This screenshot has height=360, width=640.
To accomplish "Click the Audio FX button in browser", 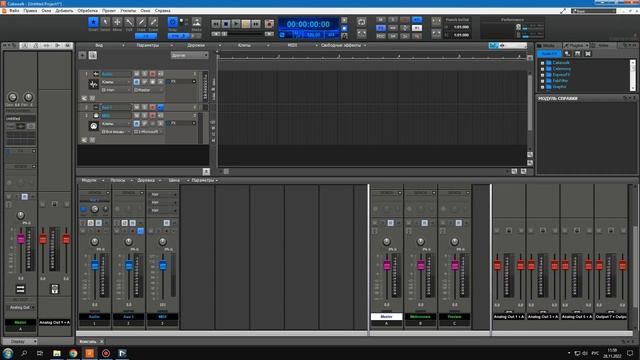I will 549,54.
